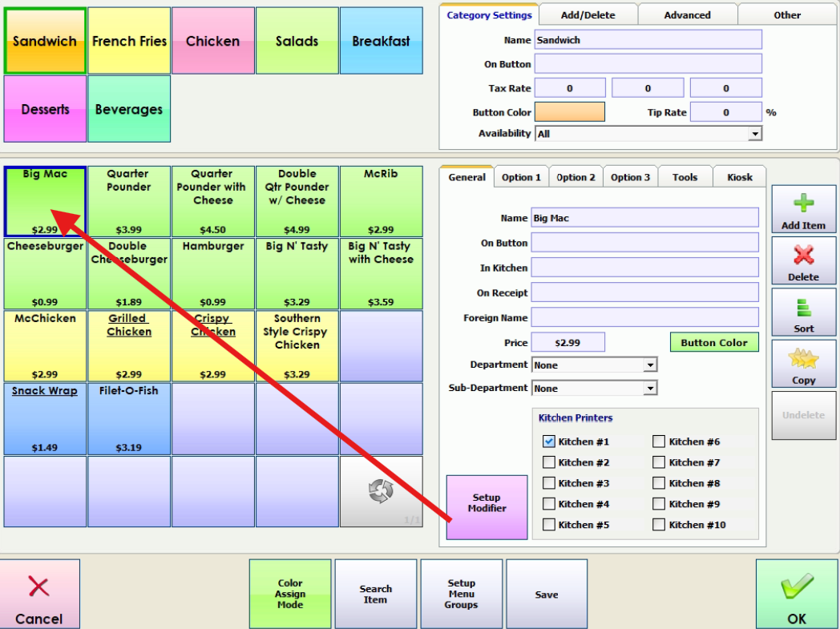Select the Hamburger item
840x629 pixels.
[x=212, y=273]
